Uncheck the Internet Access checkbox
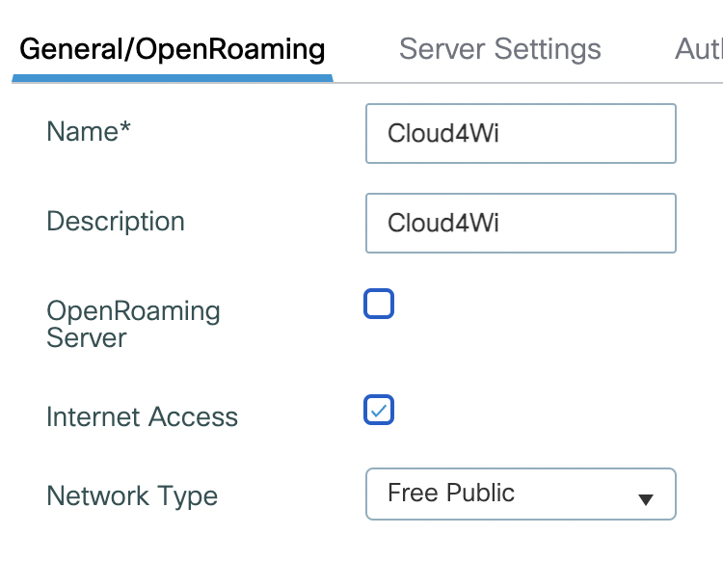Screen dimensions: 723x588 click(x=379, y=410)
